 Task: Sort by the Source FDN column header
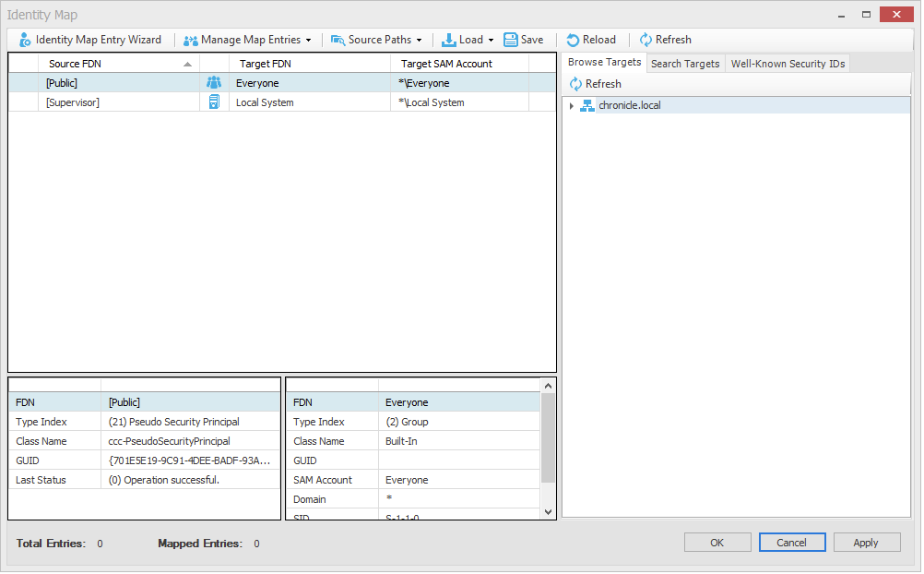coord(119,64)
